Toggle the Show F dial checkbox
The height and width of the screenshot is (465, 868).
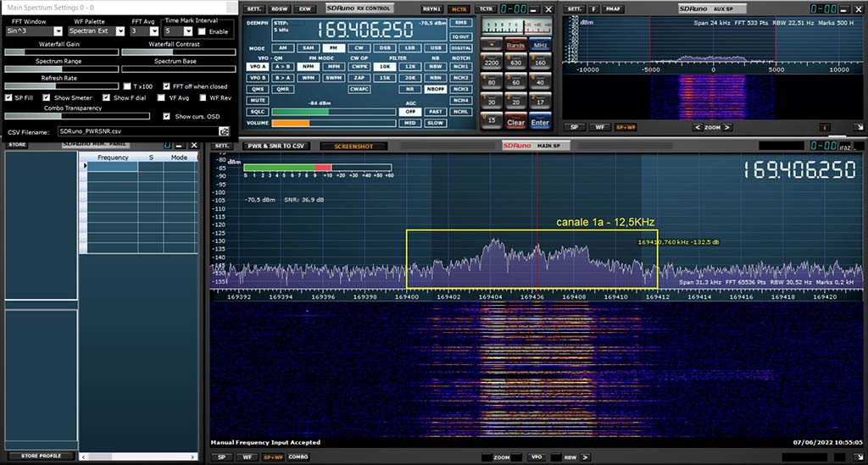(x=106, y=98)
